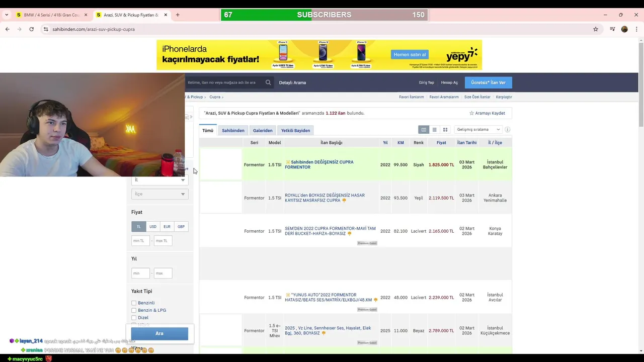Sort by Fiyat column header
Screen dimensions: 644x362
click(441, 143)
